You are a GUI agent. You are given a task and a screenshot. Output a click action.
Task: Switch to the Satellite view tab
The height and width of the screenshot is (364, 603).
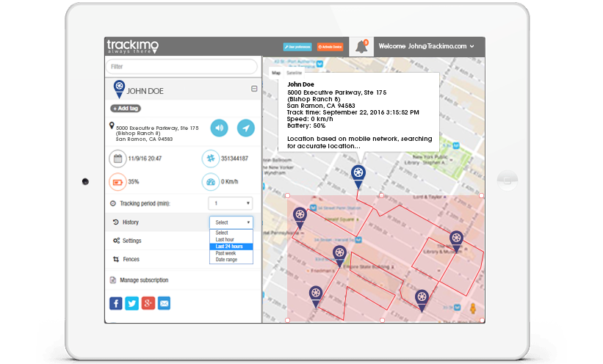pyautogui.click(x=294, y=73)
